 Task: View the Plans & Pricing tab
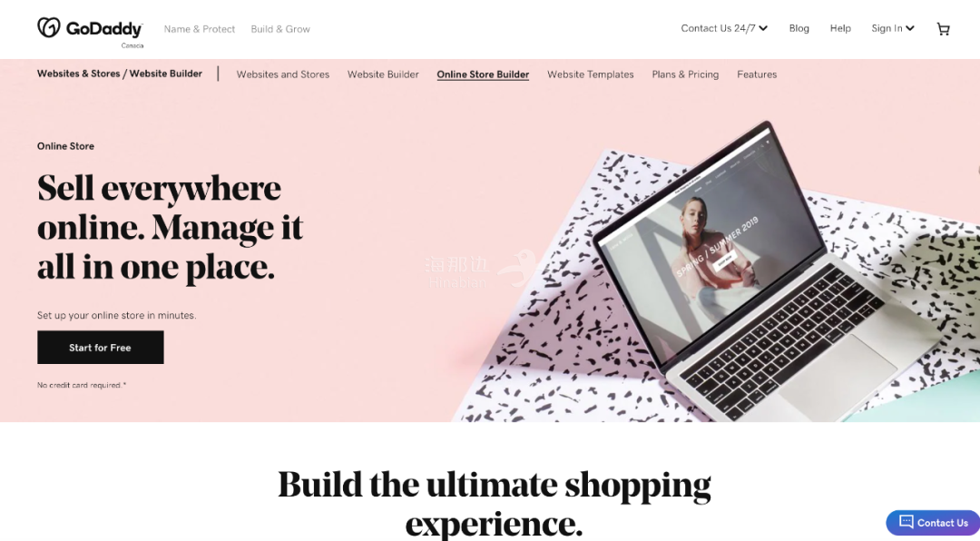point(685,74)
